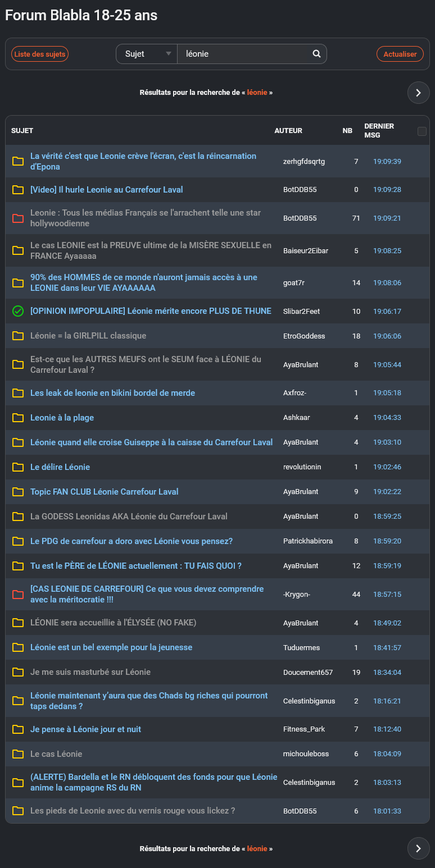Jump to last message at 19:09:39

coord(387,162)
